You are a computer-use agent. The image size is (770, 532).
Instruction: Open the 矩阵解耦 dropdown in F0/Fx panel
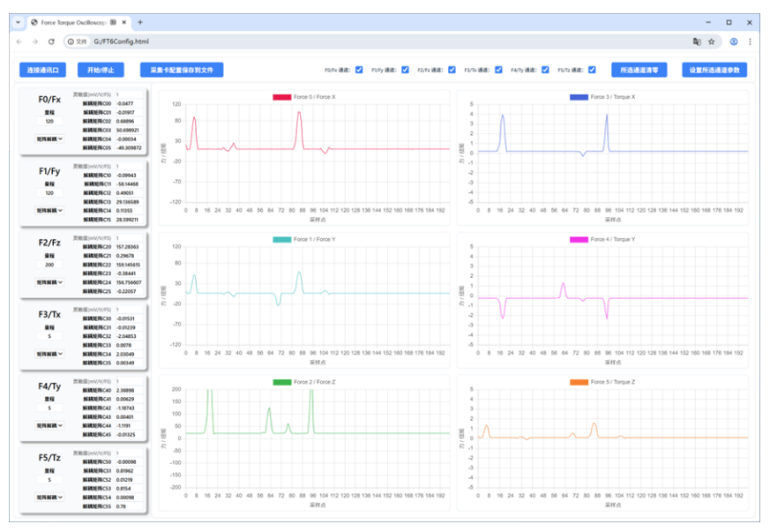coord(49,139)
